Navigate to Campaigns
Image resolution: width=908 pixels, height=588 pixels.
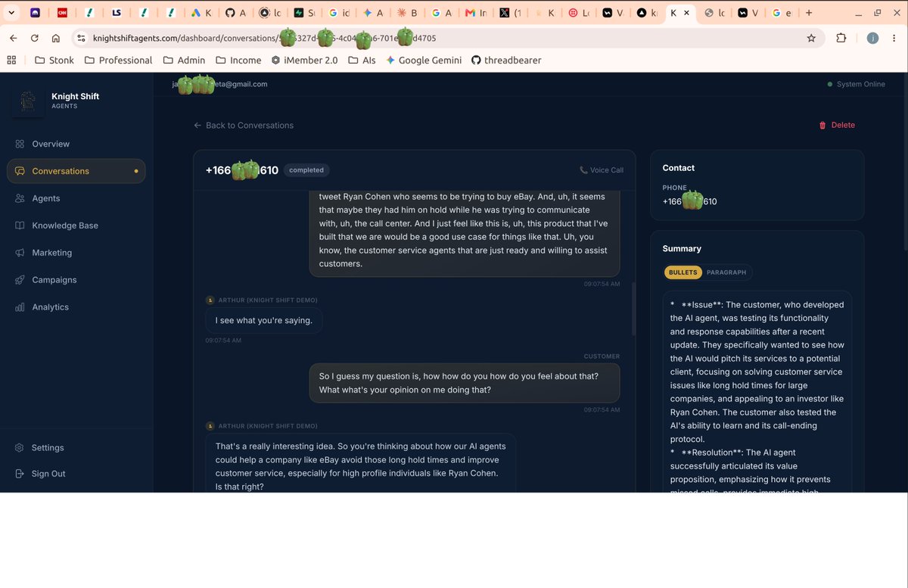pos(76,280)
